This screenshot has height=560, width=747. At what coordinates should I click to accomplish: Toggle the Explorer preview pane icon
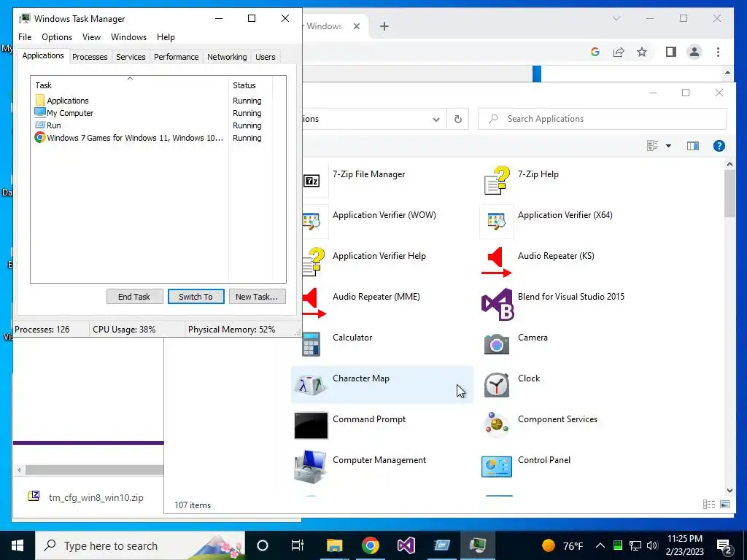point(693,146)
